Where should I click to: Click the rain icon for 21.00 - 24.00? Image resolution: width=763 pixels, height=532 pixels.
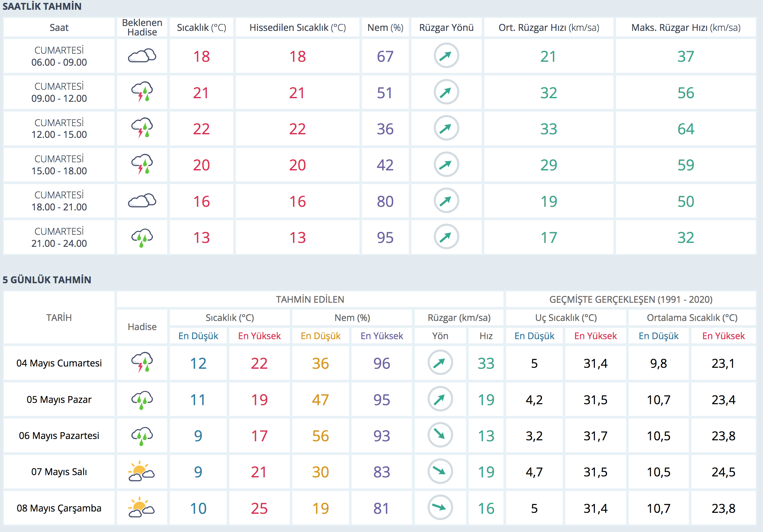[x=142, y=237]
